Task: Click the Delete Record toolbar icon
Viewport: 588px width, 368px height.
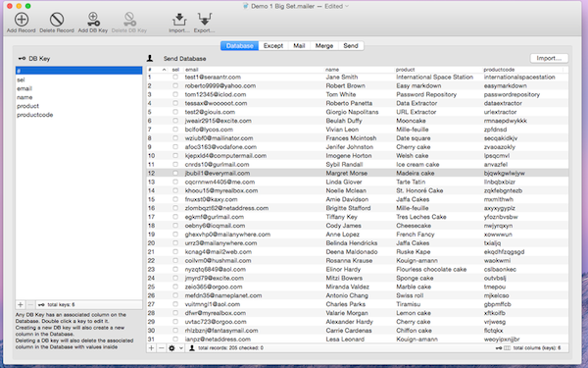Action: (57, 20)
